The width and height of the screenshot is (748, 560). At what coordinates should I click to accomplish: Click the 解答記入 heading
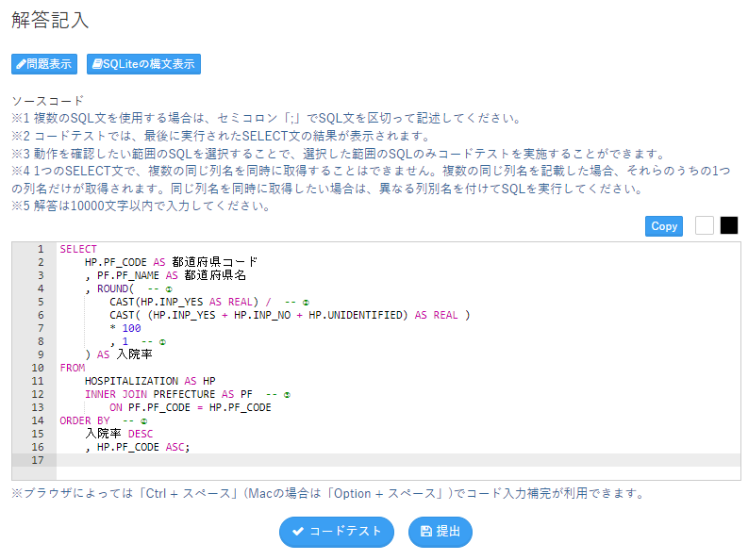pyautogui.click(x=50, y=20)
